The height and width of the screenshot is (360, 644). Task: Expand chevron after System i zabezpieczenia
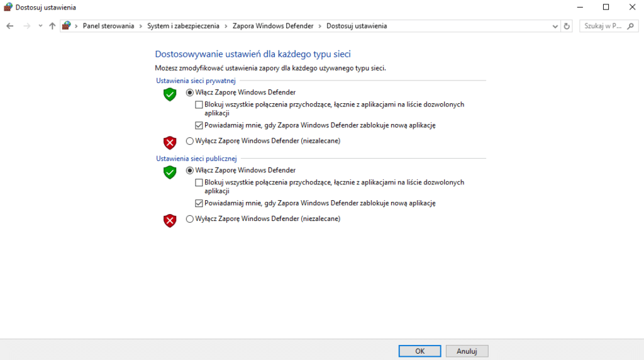click(226, 26)
